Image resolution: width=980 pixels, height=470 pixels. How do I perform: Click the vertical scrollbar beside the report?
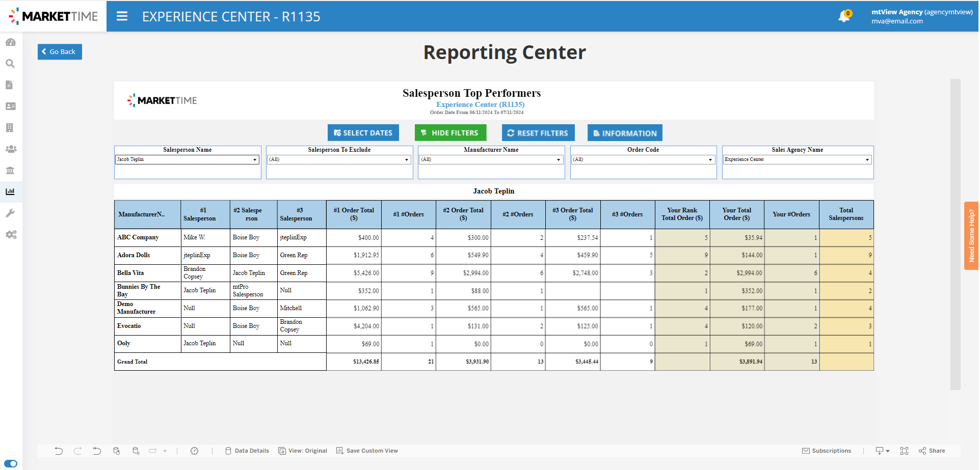[x=956, y=234]
